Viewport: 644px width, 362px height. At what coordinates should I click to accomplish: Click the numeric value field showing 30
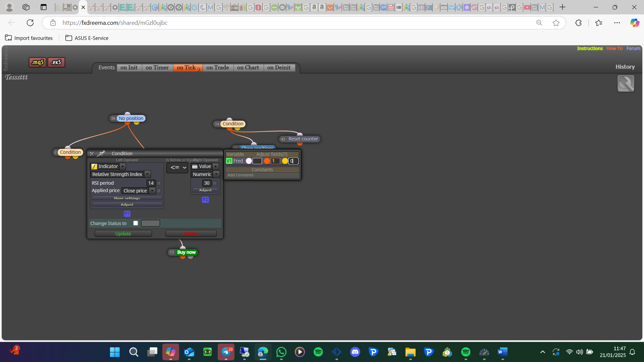point(207,183)
